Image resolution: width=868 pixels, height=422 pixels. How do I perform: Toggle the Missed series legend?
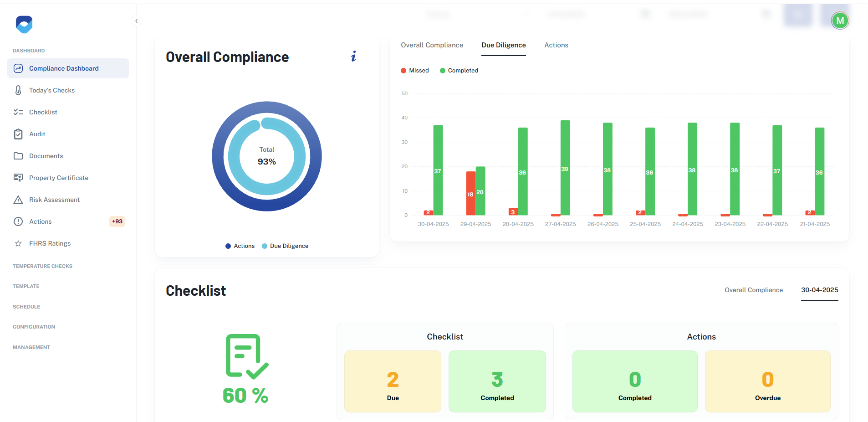tap(415, 71)
